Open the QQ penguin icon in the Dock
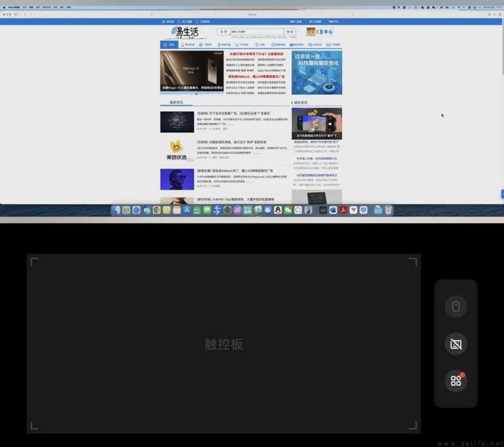The image size is (504, 447). (x=278, y=210)
